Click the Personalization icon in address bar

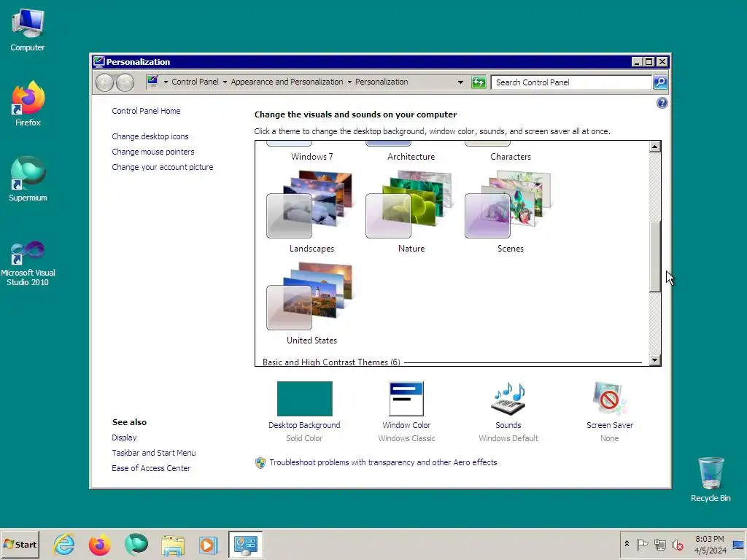tap(152, 82)
